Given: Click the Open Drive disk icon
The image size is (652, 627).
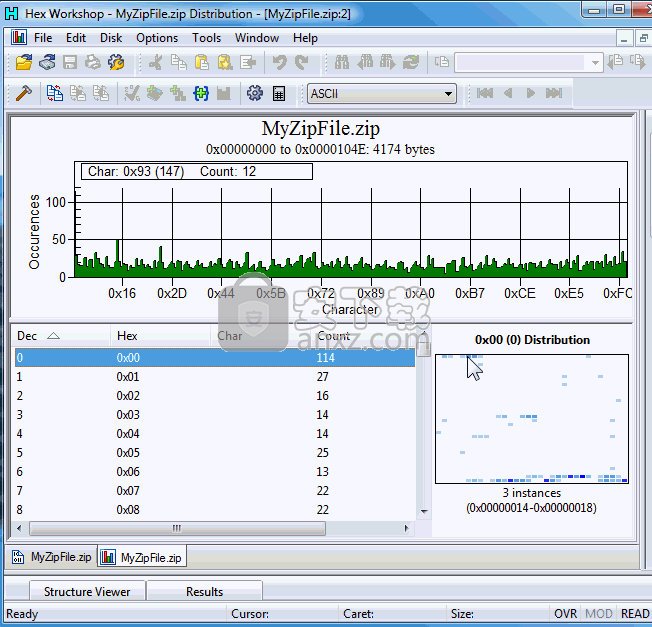Looking at the screenshot, I should tap(47, 62).
